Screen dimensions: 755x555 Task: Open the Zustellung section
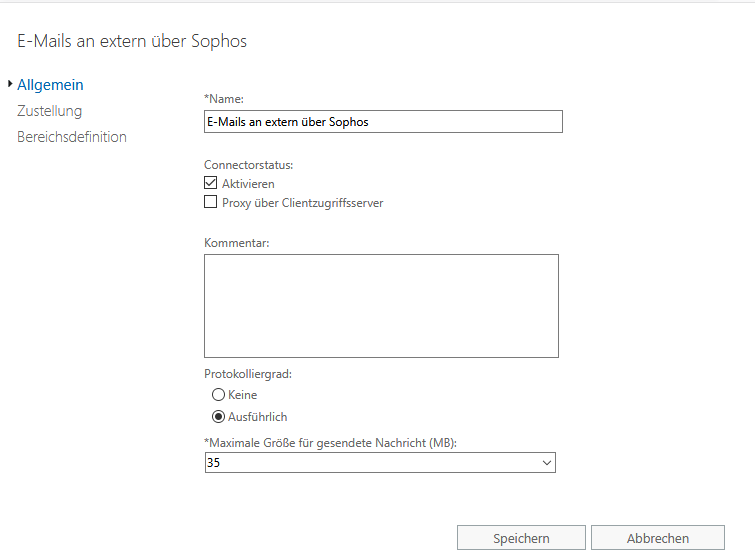50,111
